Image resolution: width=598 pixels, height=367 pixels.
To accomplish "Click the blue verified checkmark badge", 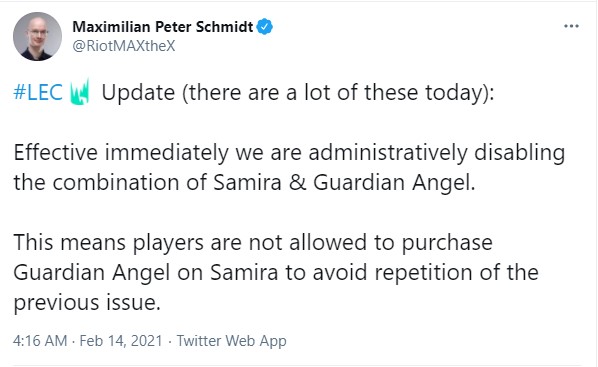I will (x=265, y=27).
